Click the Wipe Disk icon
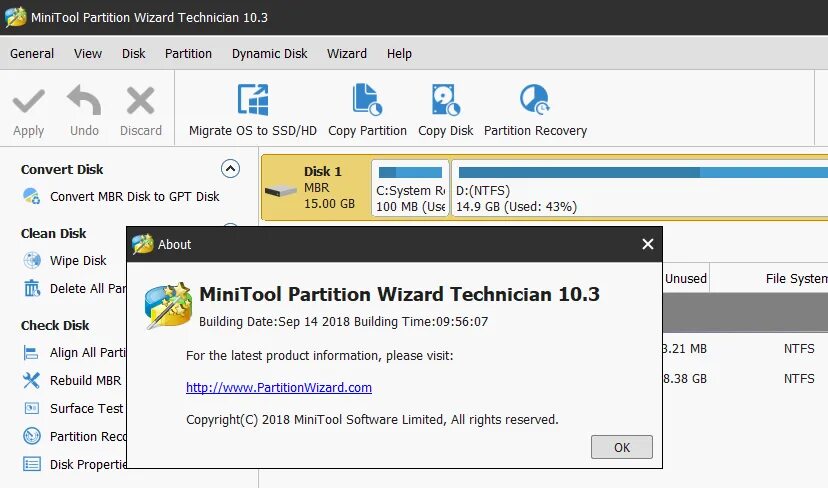This screenshot has width=828, height=488. click(x=32, y=260)
